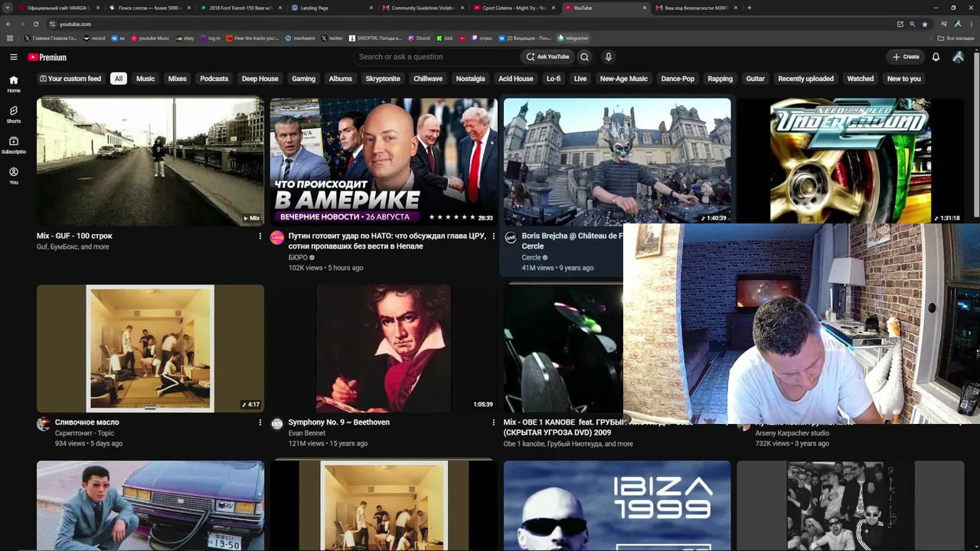The image size is (980, 551).
Task: Open the Boris Brejcha Château DJ set thumbnail
Action: pos(617,161)
